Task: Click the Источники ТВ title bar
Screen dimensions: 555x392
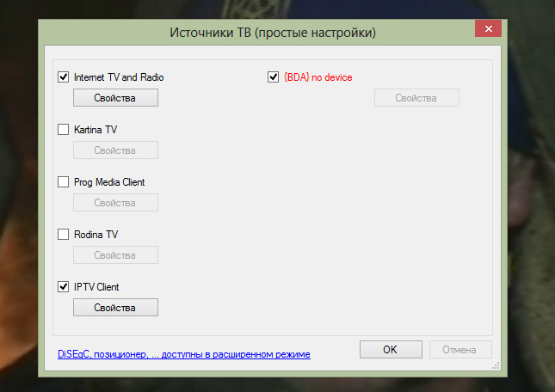Action: pos(258,32)
